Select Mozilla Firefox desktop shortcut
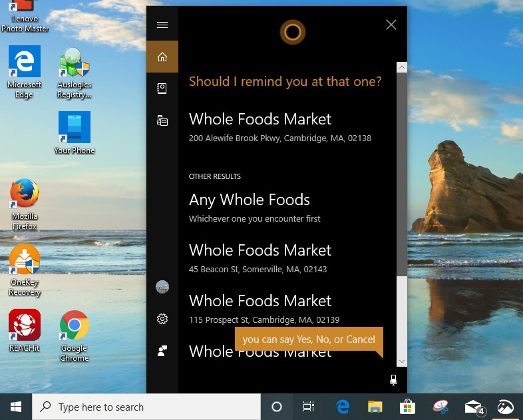This screenshot has height=420, width=523. [25, 204]
